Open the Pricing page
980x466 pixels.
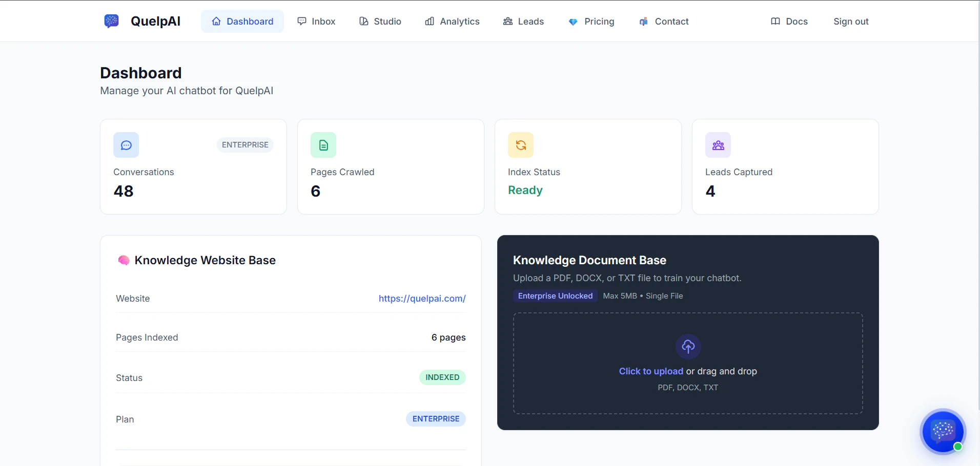[x=591, y=22]
